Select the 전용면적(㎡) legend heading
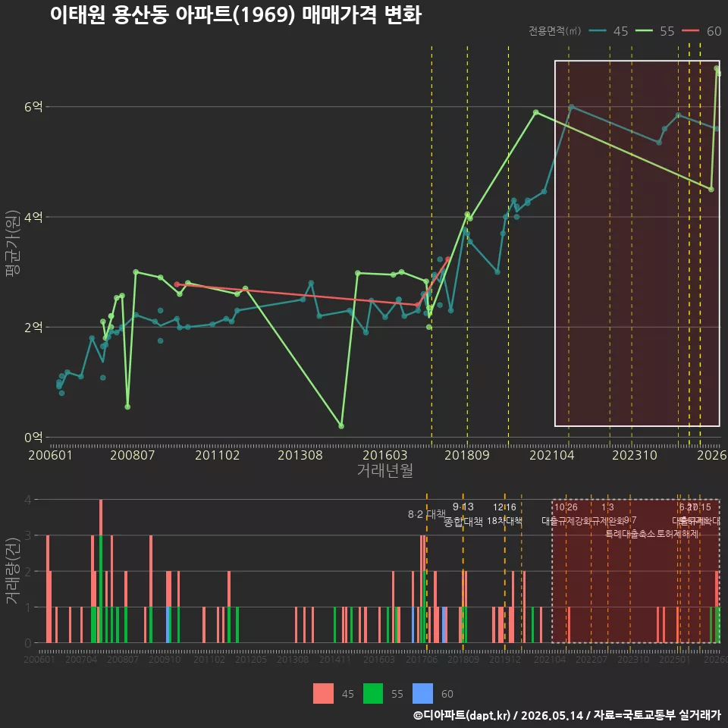728x728 pixels. (x=555, y=30)
